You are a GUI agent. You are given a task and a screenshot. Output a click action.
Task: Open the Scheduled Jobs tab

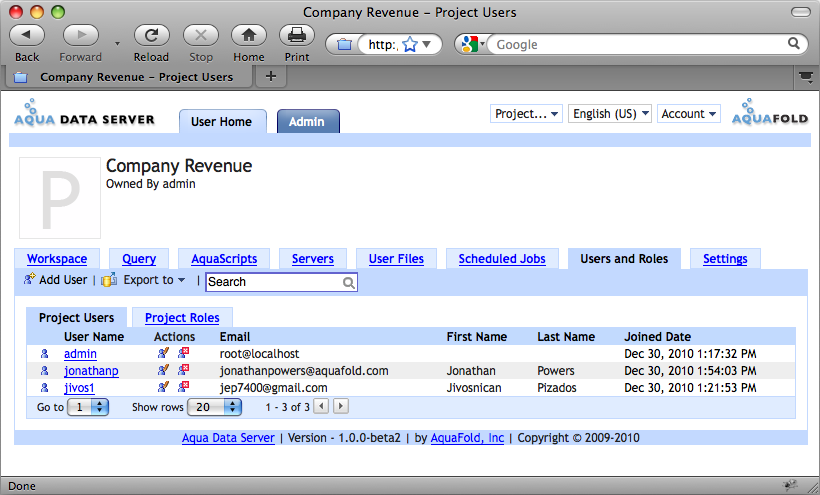(502, 259)
